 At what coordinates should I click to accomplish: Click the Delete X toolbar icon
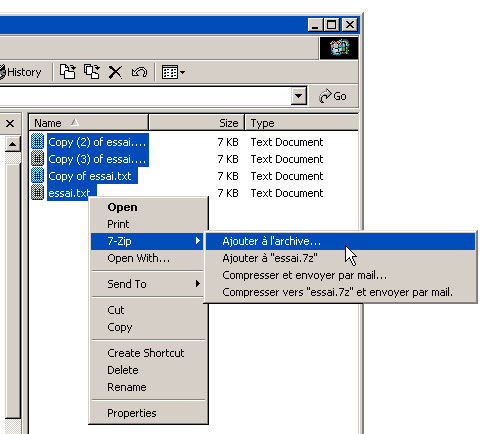click(x=115, y=72)
